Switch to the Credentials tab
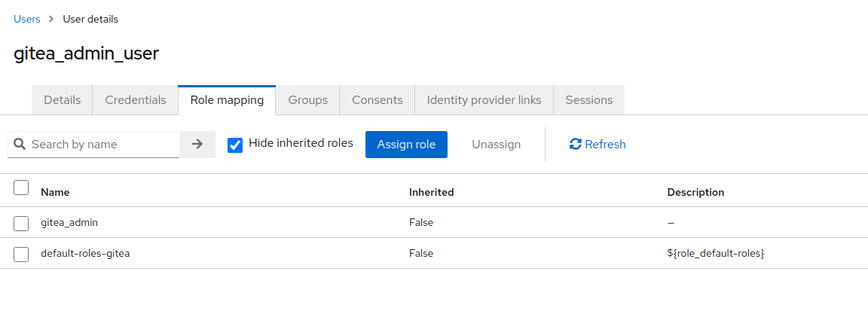 136,100
